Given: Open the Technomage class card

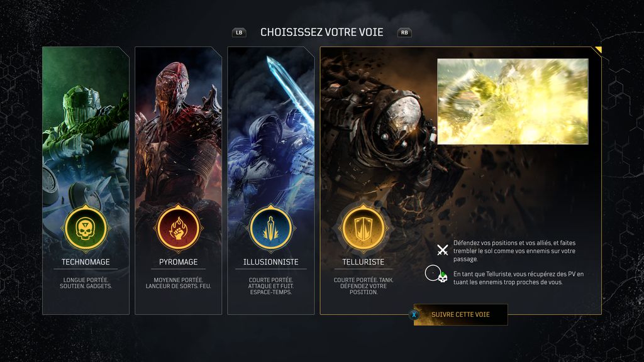Looking at the screenshot, I should coord(86,180).
